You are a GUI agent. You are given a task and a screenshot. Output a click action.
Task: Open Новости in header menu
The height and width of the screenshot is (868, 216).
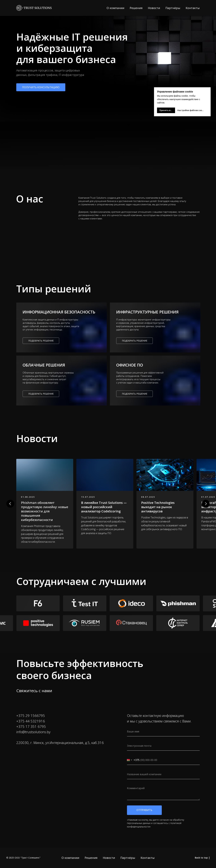(x=154, y=8)
